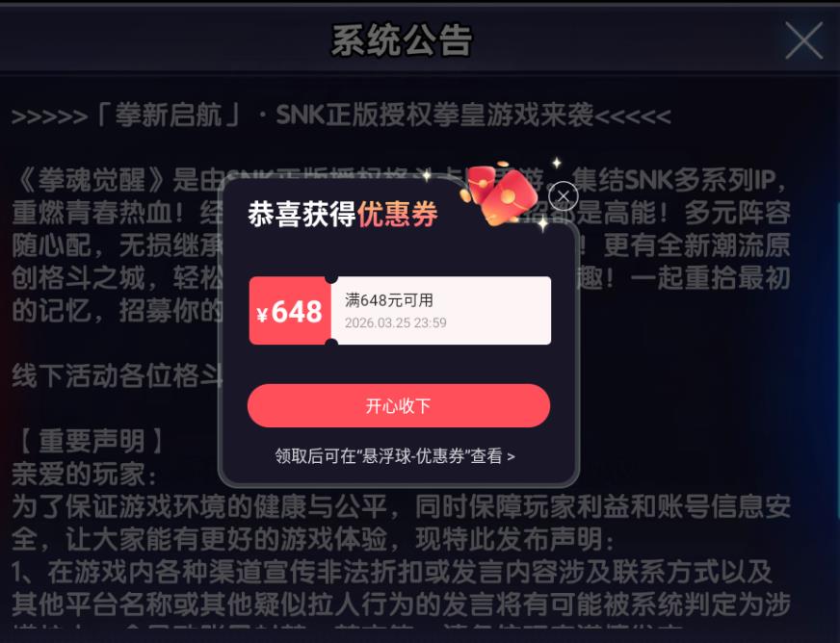Click the 系统公告 title bar text
The width and height of the screenshot is (840, 643).
pyautogui.click(x=402, y=40)
